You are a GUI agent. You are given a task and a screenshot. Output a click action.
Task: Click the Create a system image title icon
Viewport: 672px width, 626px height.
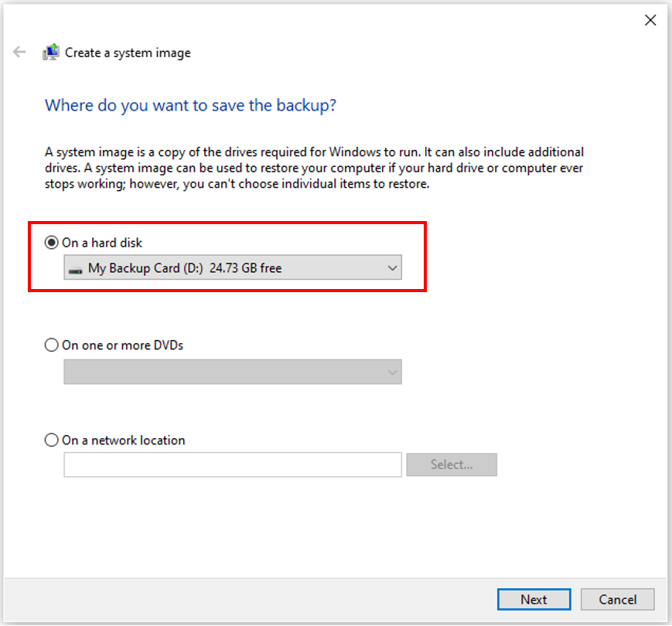point(50,52)
